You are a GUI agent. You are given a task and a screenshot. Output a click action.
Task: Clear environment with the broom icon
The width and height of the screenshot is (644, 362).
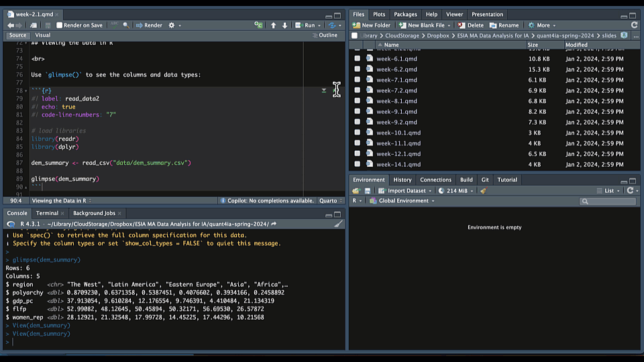point(483,190)
